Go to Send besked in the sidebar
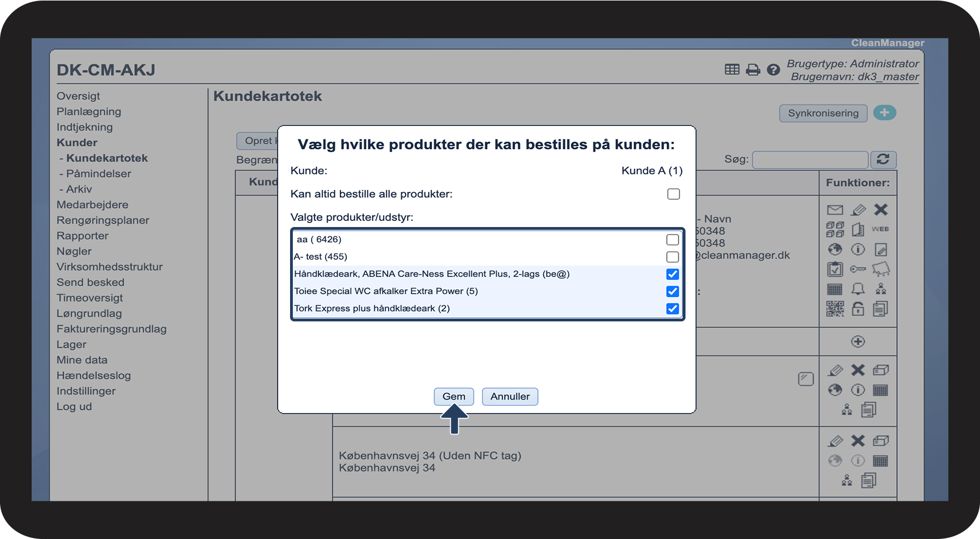 pyautogui.click(x=90, y=283)
